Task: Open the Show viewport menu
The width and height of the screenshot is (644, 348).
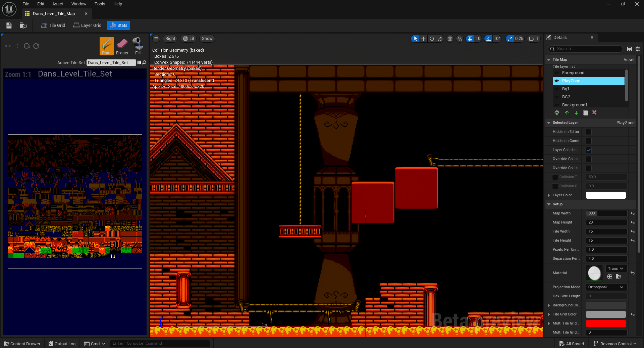Action: [x=207, y=39]
